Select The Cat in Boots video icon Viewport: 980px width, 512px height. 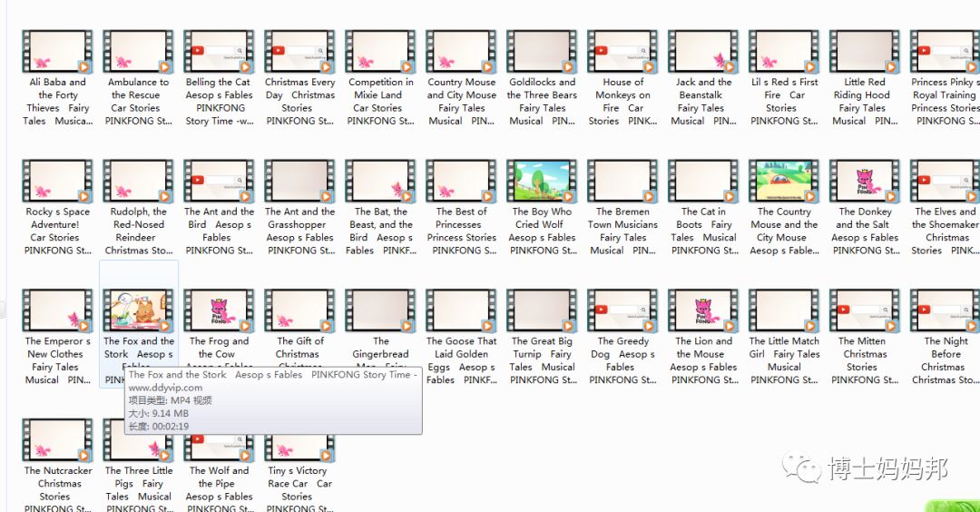[x=703, y=182]
